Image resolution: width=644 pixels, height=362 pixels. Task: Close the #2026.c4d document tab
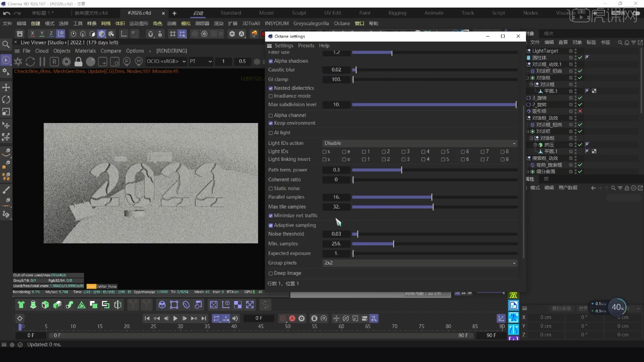point(163,13)
